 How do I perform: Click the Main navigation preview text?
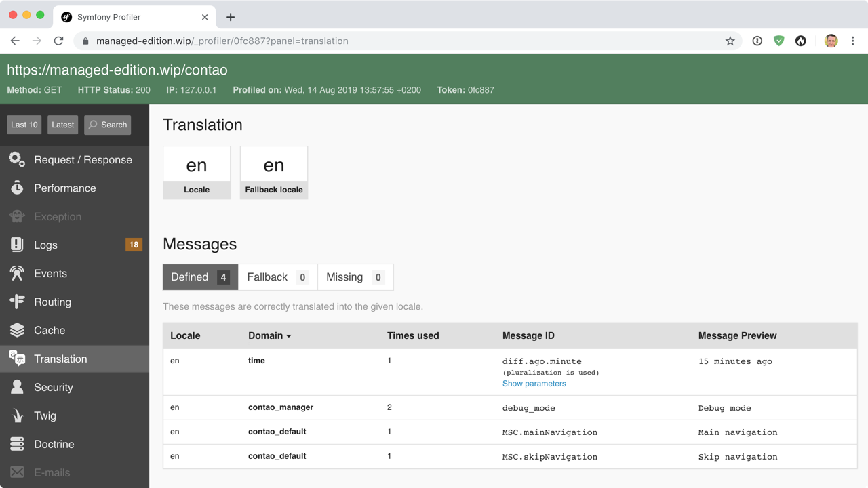click(738, 432)
